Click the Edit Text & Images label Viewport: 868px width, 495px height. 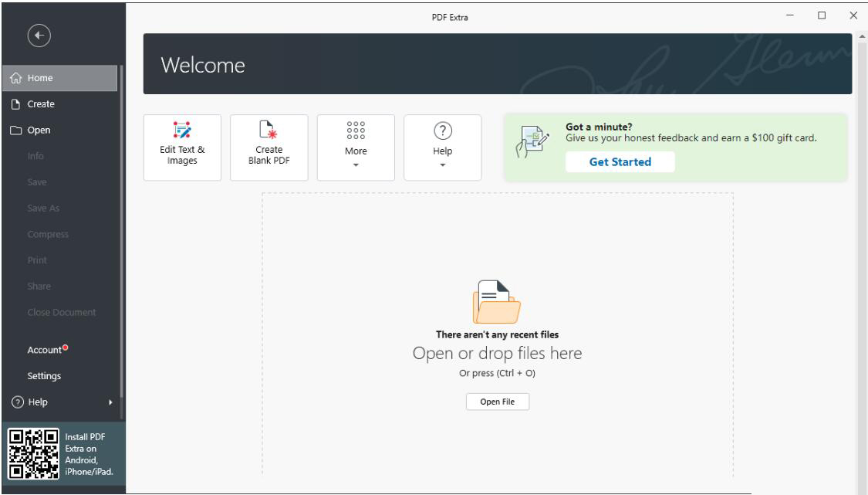click(x=182, y=155)
